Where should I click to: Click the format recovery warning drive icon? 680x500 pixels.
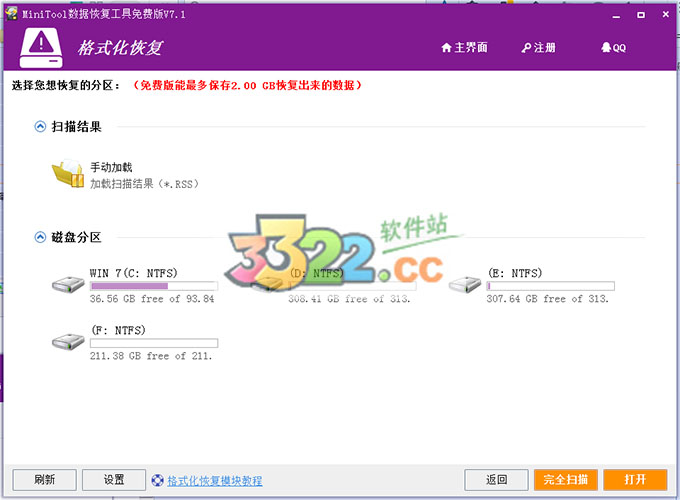click(x=41, y=48)
